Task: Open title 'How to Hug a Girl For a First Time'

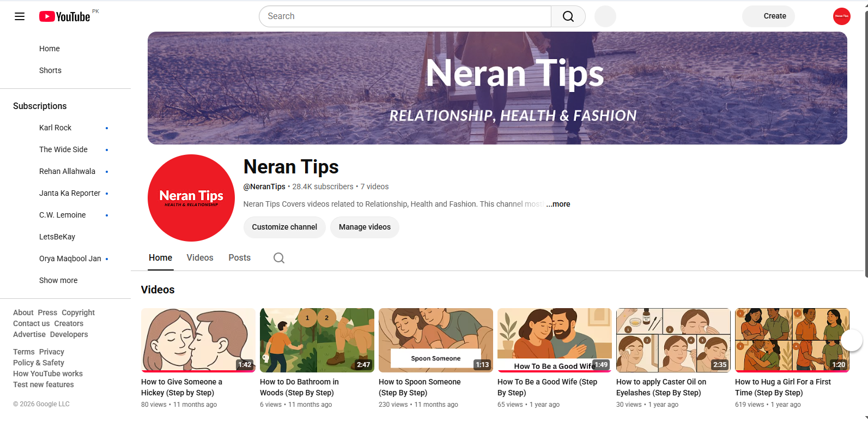Action: click(x=783, y=387)
